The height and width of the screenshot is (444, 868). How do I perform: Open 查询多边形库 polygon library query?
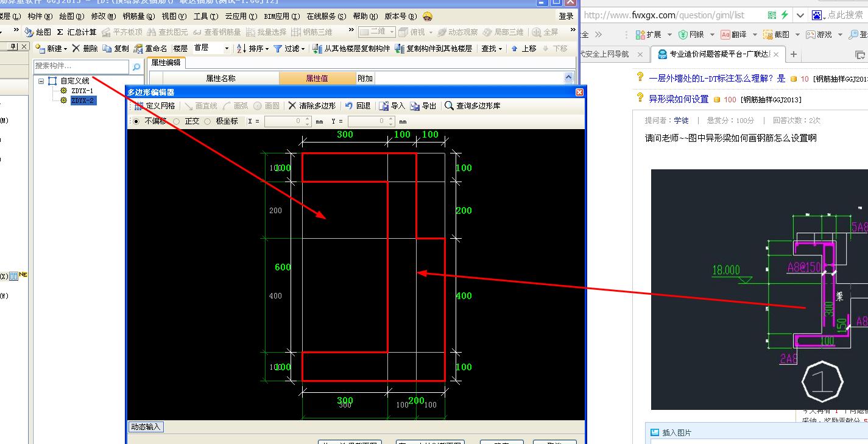click(473, 105)
